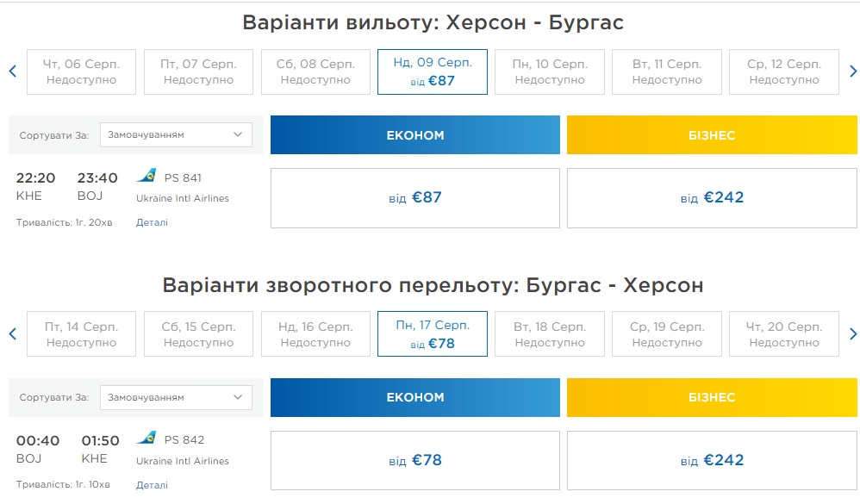
Task: Select the Нд, 09 Серп. date tab
Action: coord(433,72)
